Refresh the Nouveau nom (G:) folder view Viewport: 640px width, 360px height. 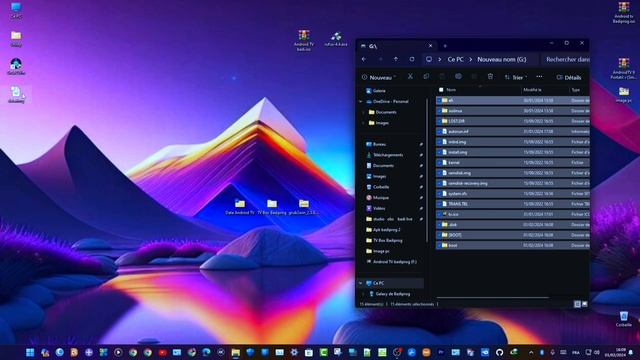coord(412,59)
